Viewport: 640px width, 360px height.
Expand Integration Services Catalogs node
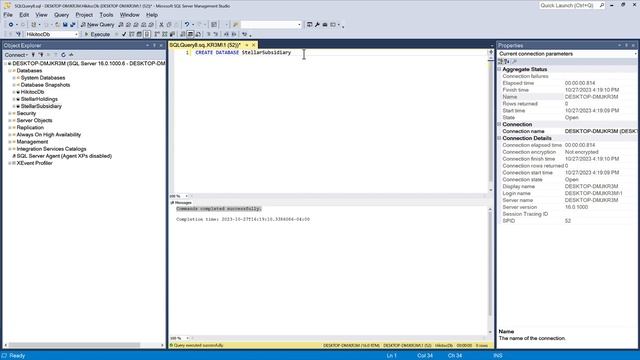[x=10, y=149]
